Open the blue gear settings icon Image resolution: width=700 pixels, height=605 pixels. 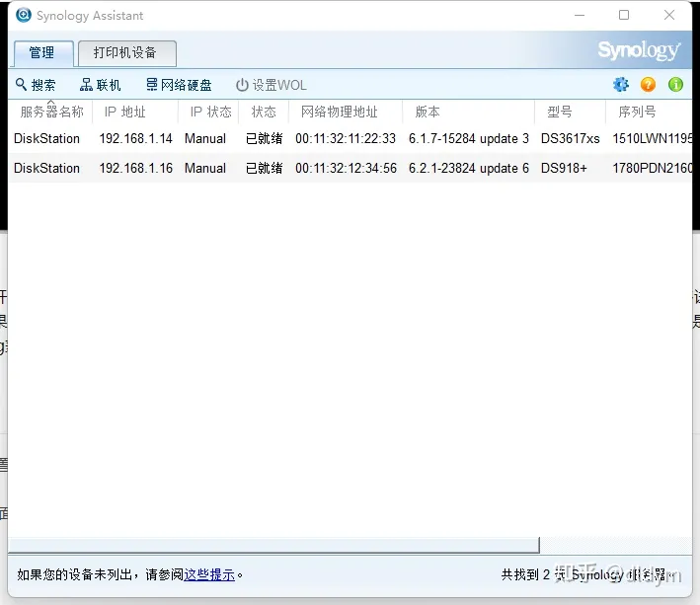click(x=621, y=84)
